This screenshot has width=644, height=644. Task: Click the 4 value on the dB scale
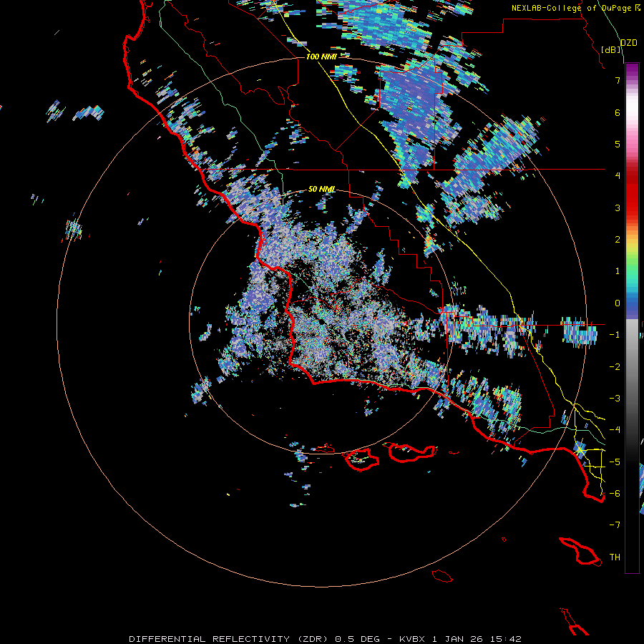[618, 175]
